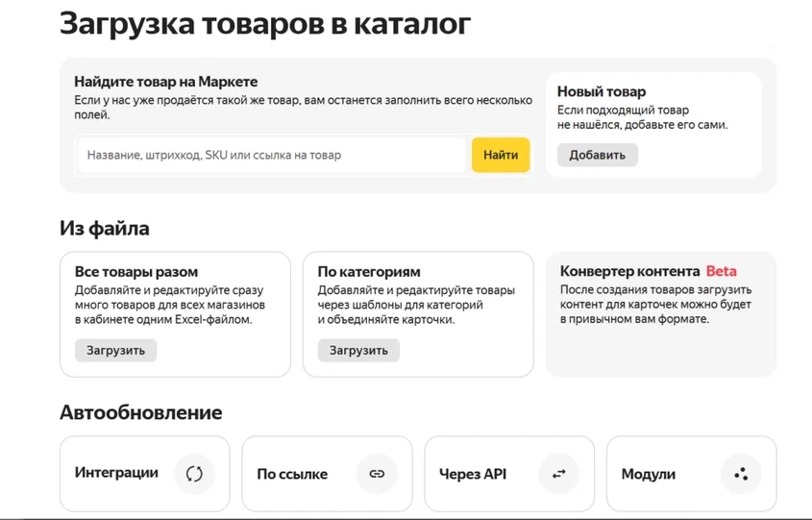Click the circular sync icon in Интеграции
This screenshot has height=520, width=812.
(194, 474)
